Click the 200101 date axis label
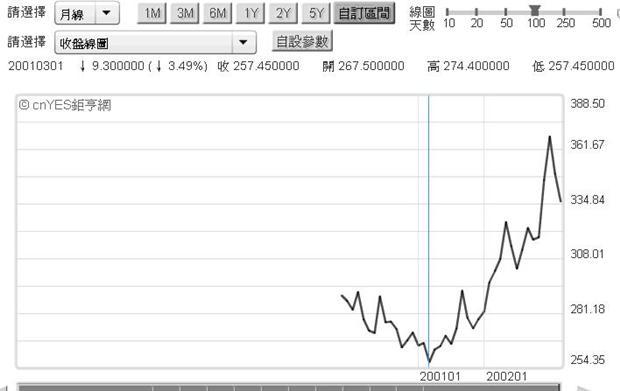The height and width of the screenshot is (391, 620). (x=440, y=376)
